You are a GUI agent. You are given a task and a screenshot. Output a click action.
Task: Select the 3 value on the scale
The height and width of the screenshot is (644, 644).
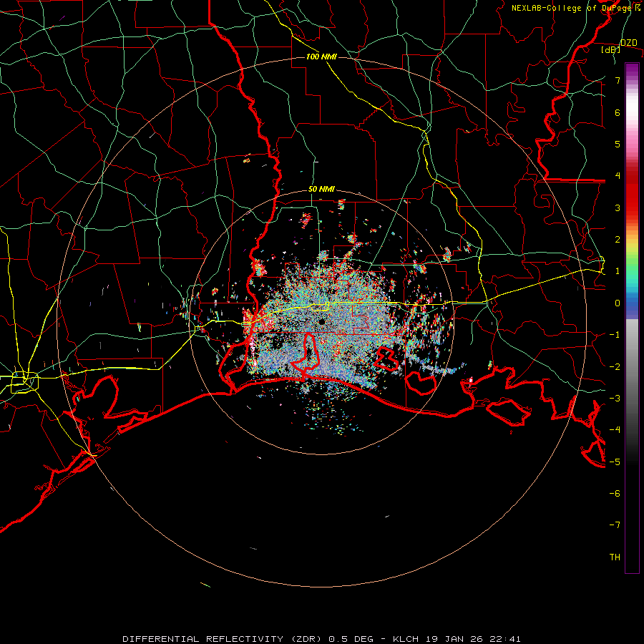coord(618,208)
